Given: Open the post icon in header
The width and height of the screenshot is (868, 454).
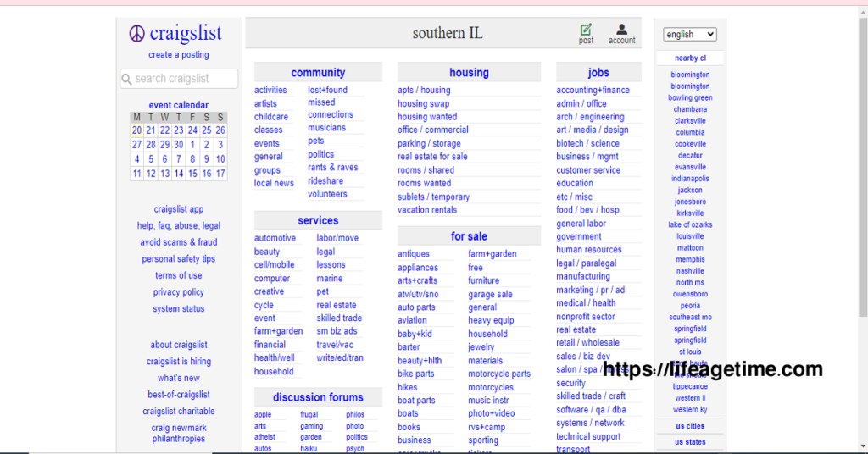Looking at the screenshot, I should click(x=586, y=34).
